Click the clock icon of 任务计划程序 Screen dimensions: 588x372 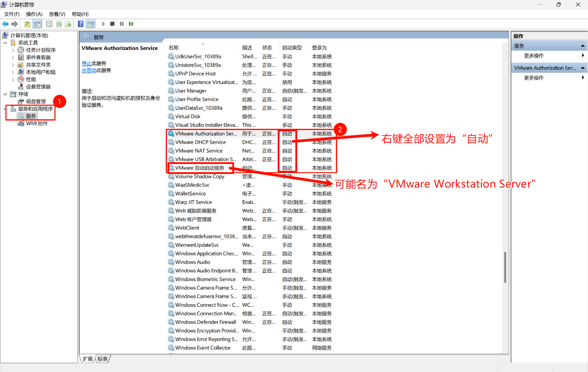tap(21, 50)
